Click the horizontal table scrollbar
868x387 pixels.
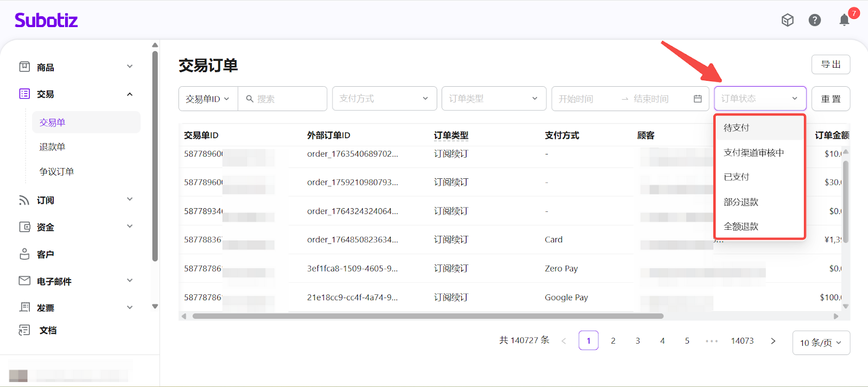[427, 316]
